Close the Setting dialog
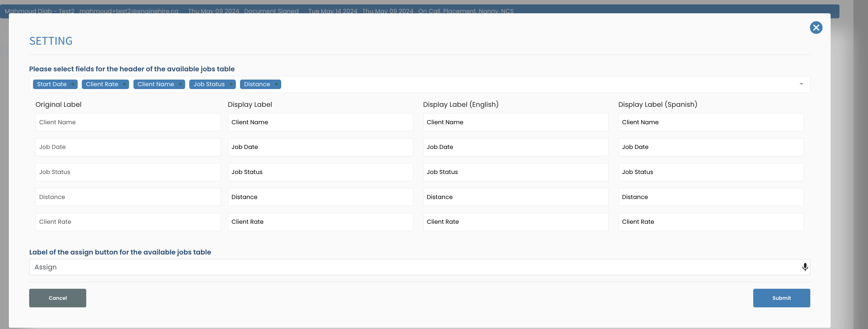 [816, 28]
